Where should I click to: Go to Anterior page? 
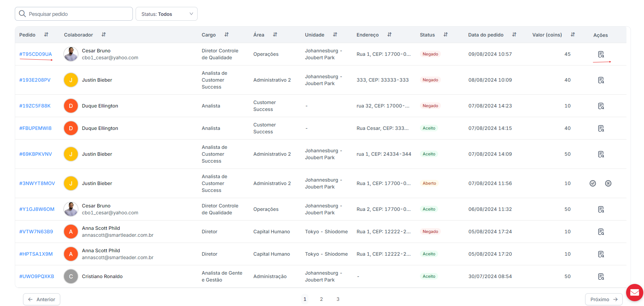(x=42, y=299)
